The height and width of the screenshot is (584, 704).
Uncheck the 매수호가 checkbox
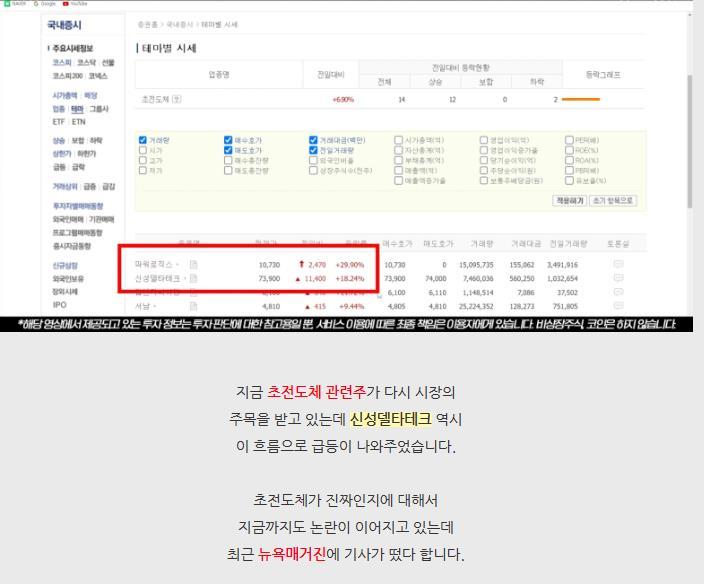point(228,140)
